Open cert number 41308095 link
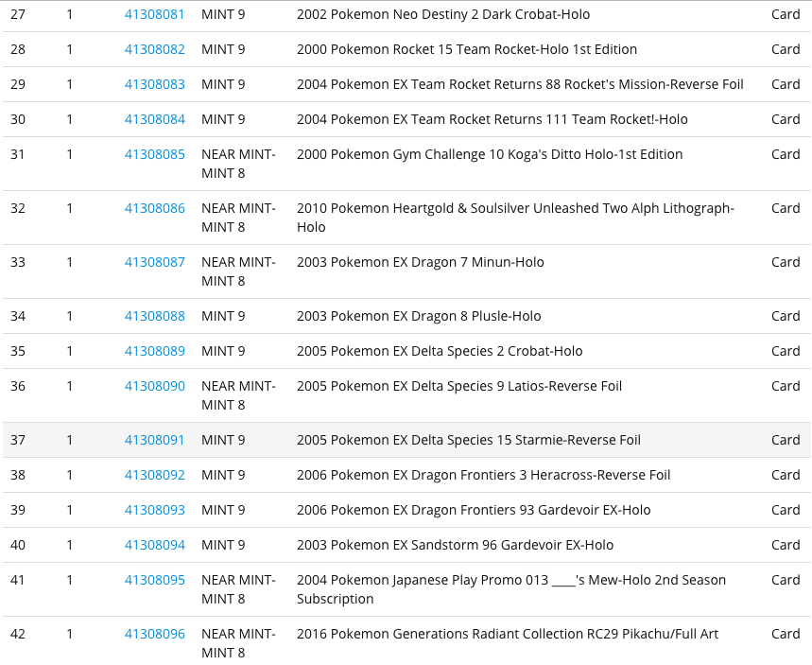The image size is (812, 665). tap(154, 580)
